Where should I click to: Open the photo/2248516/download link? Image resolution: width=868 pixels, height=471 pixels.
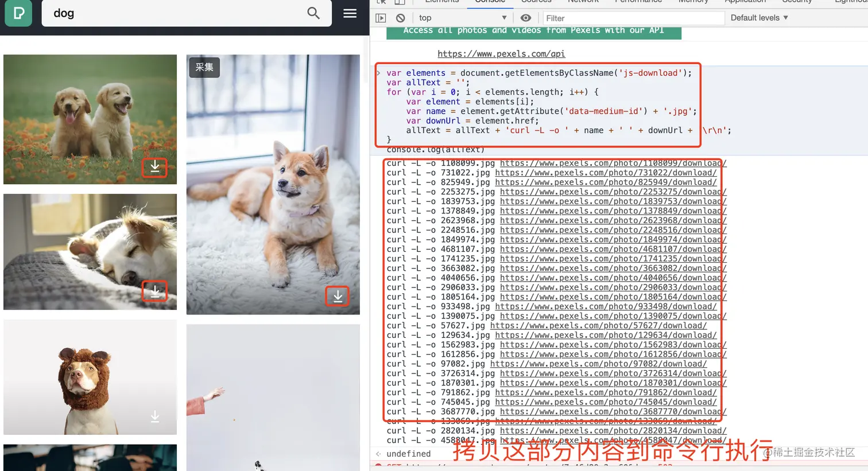(x=613, y=229)
